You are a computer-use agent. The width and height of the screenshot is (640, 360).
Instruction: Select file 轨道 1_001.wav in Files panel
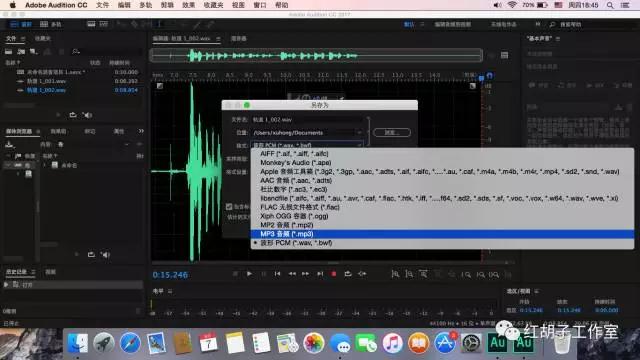click(x=47, y=81)
